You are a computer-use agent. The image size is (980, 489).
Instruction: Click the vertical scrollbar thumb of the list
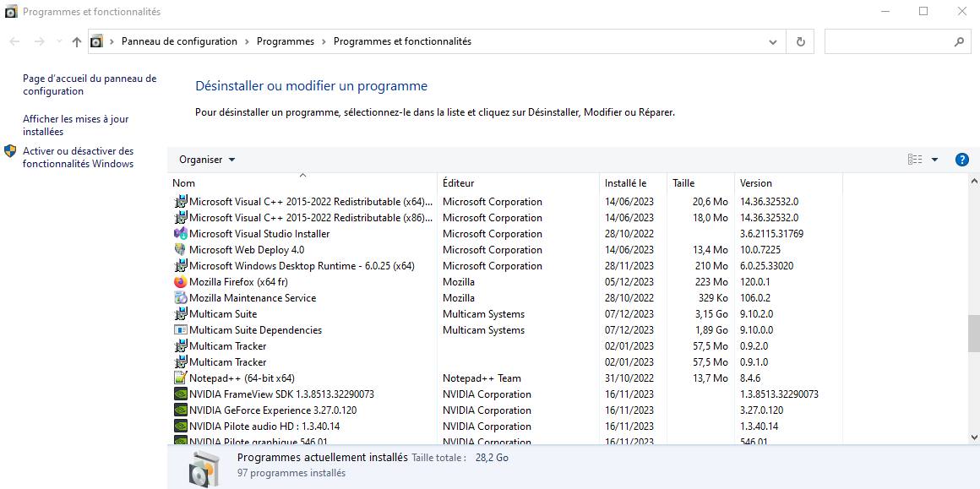[x=973, y=334]
